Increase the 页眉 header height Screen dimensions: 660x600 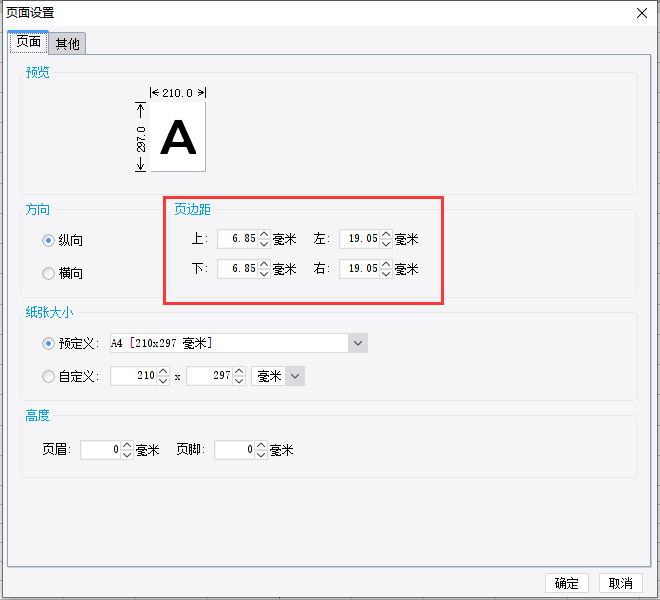click(x=127, y=445)
